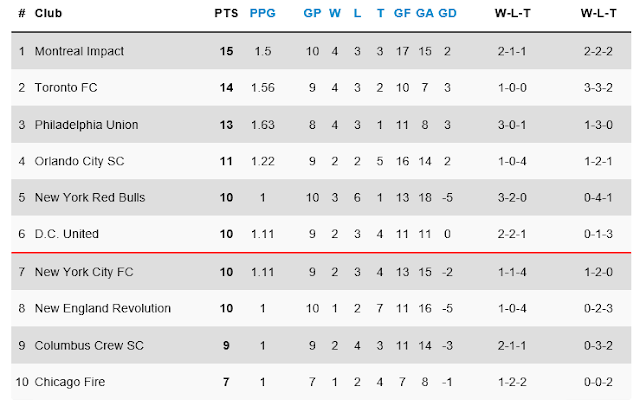Open New England Revolution team entry

coord(321,308)
